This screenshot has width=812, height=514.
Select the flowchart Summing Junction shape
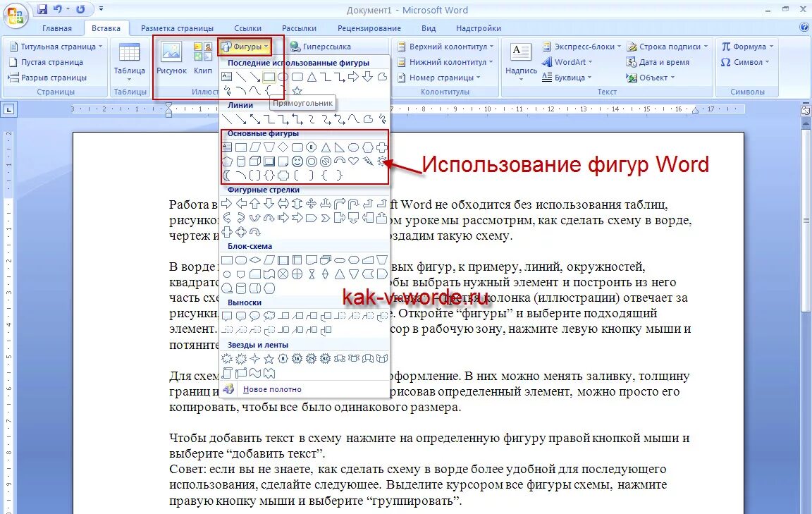(283, 274)
